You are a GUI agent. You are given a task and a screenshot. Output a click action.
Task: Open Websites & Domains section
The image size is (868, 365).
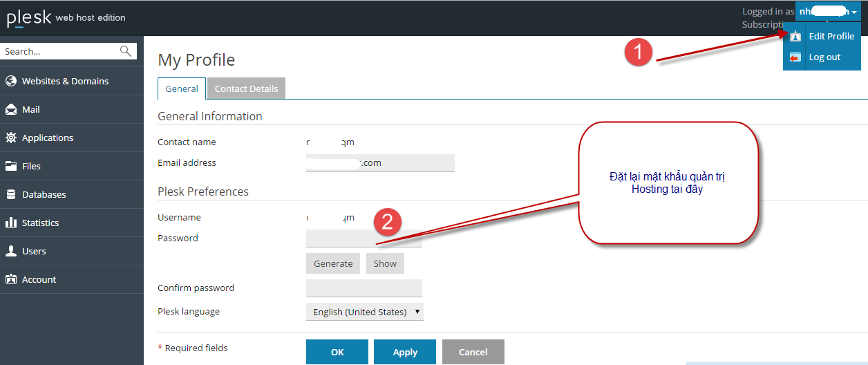pyautogui.click(x=72, y=81)
